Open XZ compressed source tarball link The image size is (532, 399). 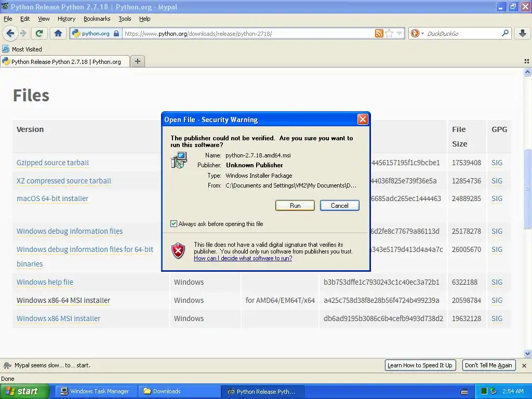64,181
